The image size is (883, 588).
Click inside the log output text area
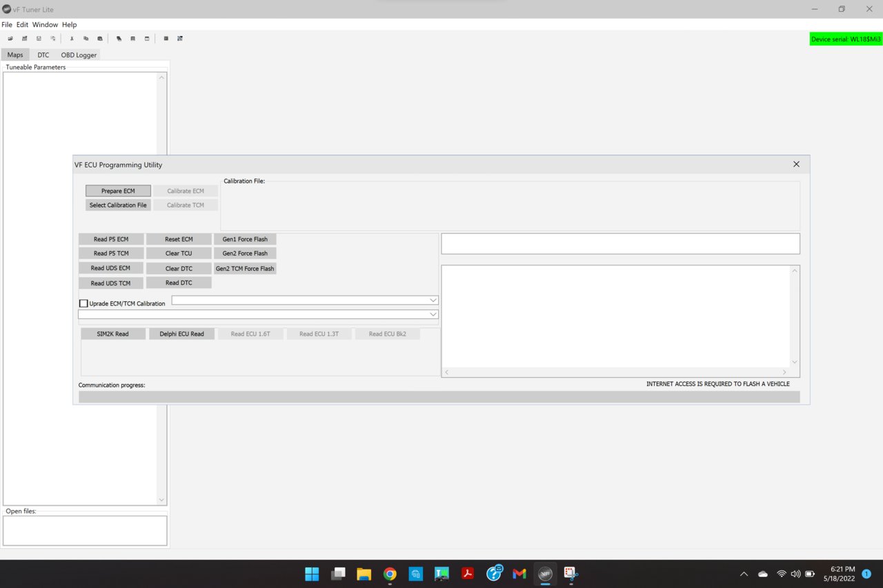click(616, 316)
